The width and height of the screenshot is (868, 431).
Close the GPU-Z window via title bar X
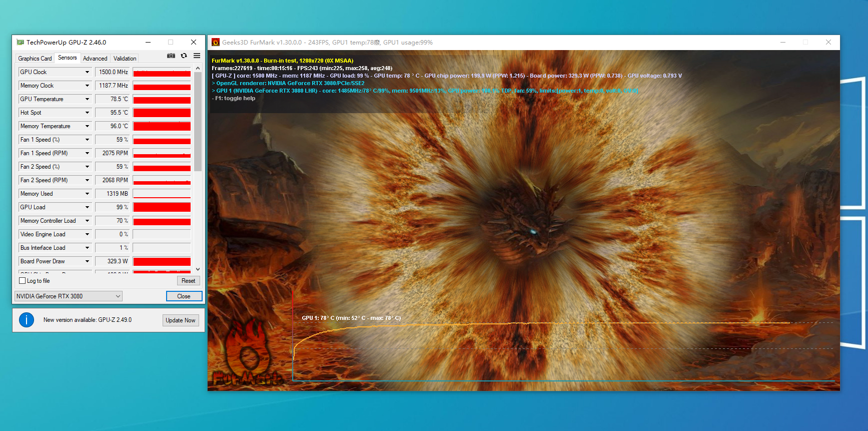pyautogui.click(x=194, y=43)
